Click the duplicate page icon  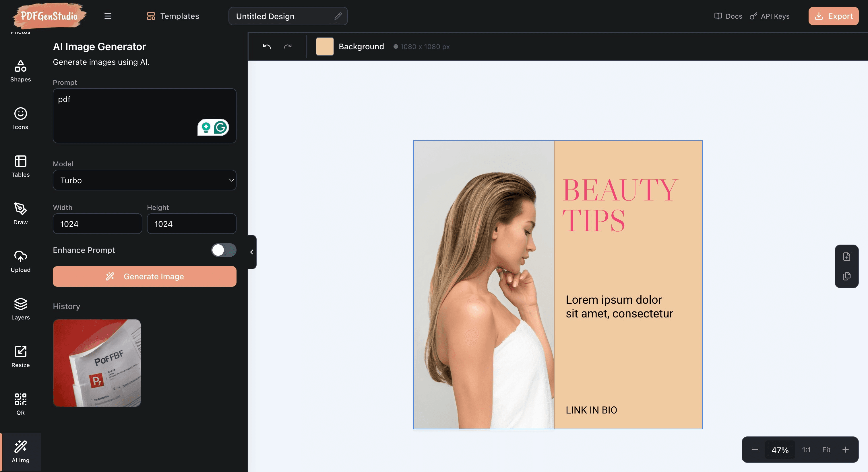[846, 276]
